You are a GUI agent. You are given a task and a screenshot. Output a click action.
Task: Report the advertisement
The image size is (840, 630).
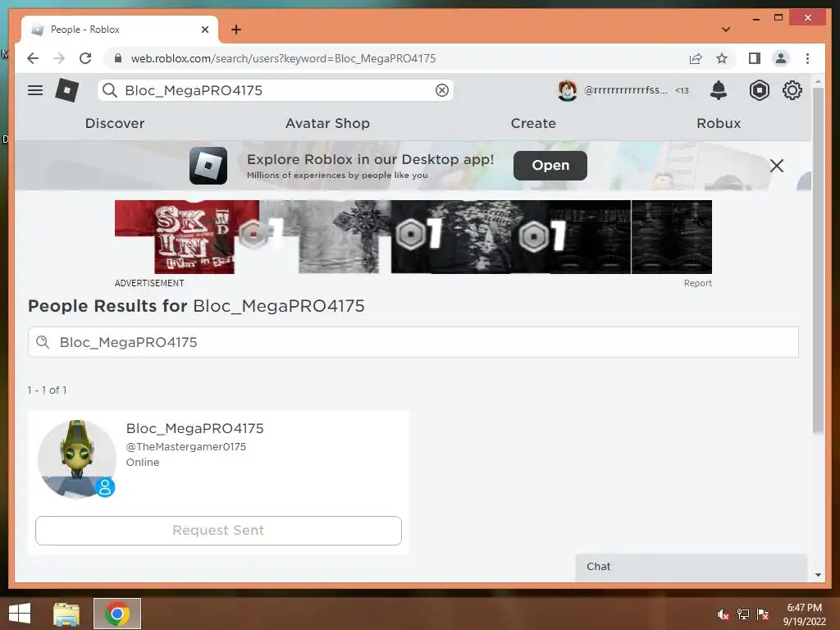tap(697, 283)
